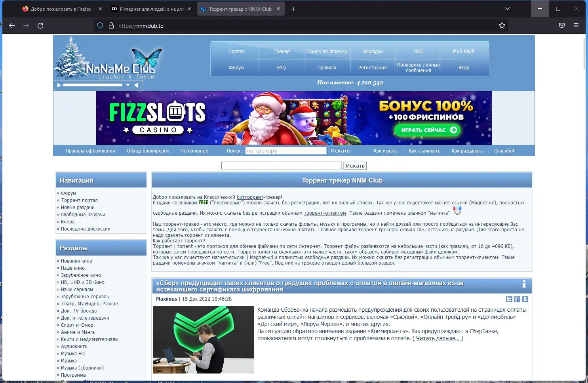
Task: Open 'Аниме и Манга' section
Action: [78, 332]
